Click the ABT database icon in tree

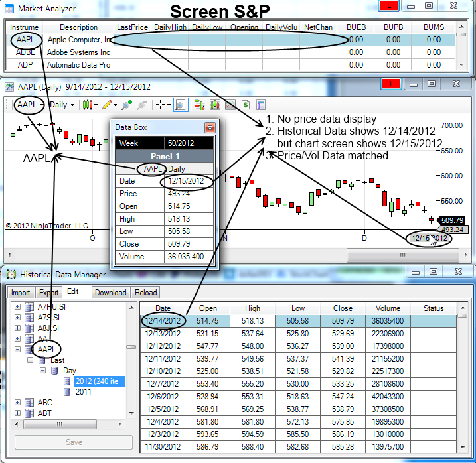pos(29,413)
